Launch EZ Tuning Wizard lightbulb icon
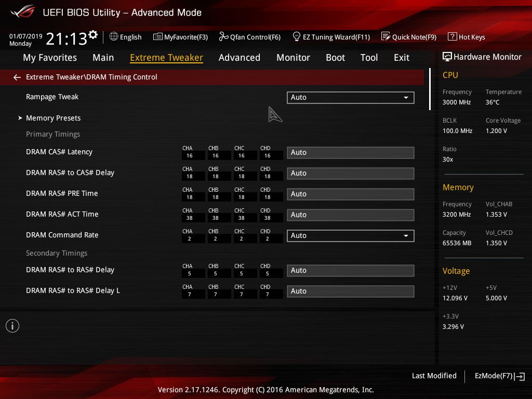 coord(296,36)
